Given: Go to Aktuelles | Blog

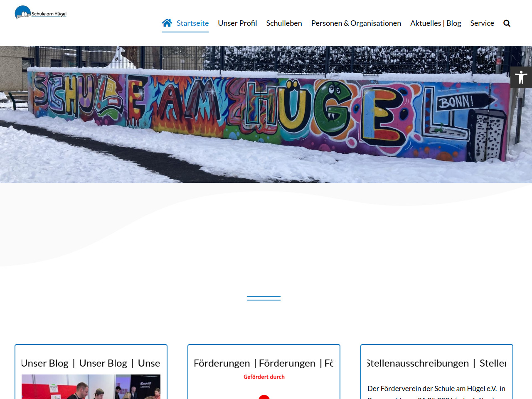Looking at the screenshot, I should point(436,23).
